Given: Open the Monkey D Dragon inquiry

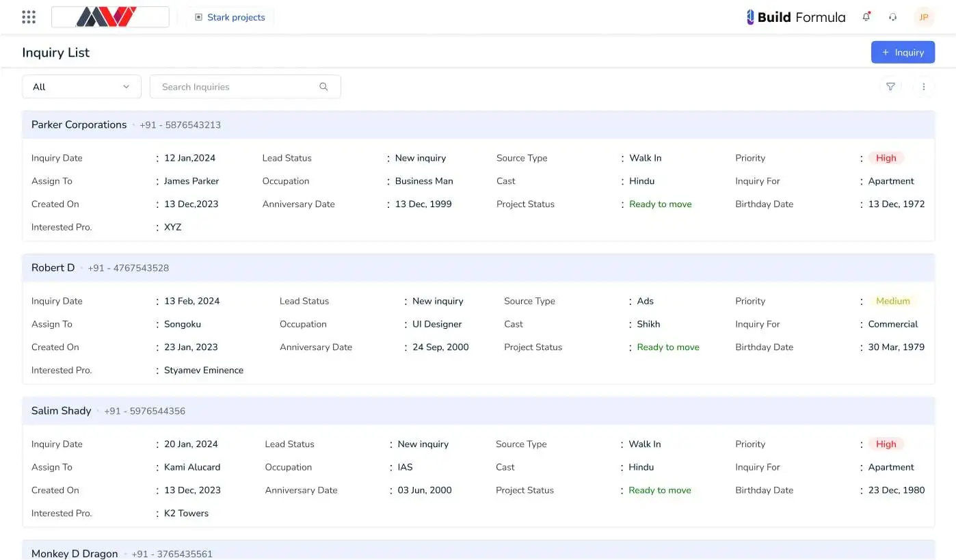Looking at the screenshot, I should pyautogui.click(x=75, y=553).
